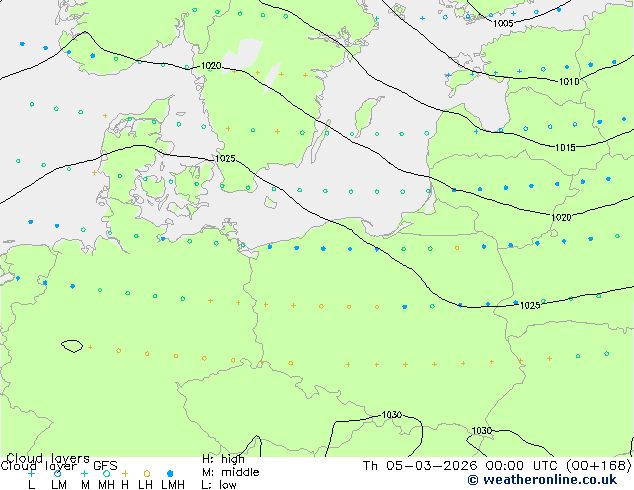Click the 'MH' legend label
Image resolution: width=634 pixels, height=490 pixels.
click(x=106, y=485)
